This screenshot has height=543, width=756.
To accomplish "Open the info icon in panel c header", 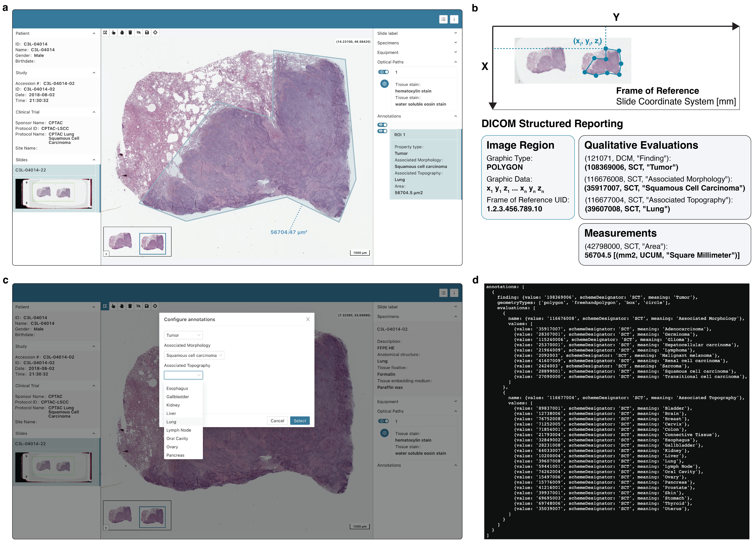I will click(454, 293).
